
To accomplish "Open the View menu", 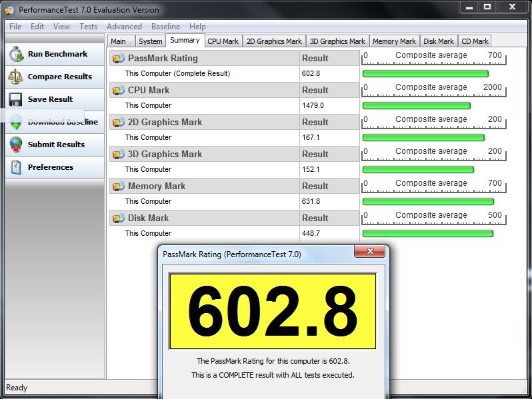I will (61, 27).
